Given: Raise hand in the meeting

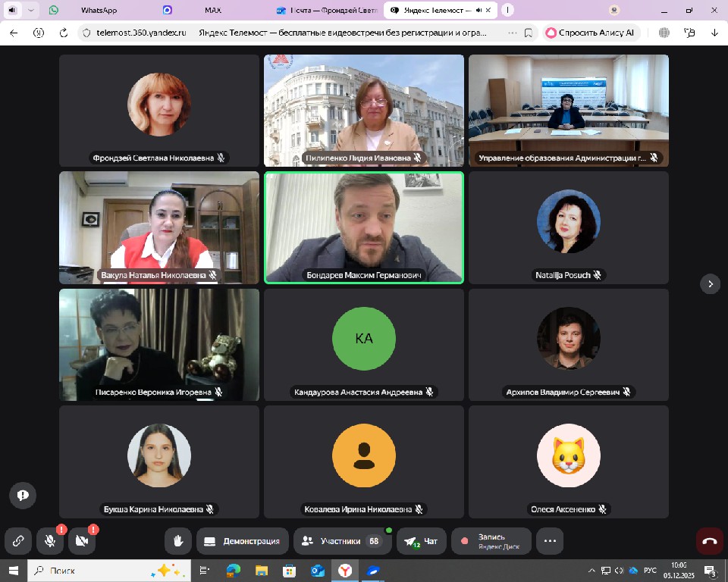Looking at the screenshot, I should coord(178,541).
